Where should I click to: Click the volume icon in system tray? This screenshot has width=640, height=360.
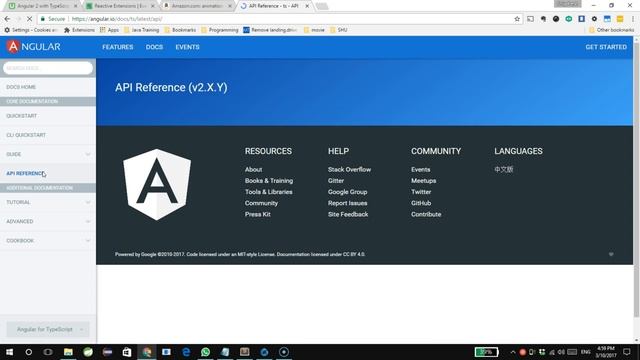click(562, 352)
